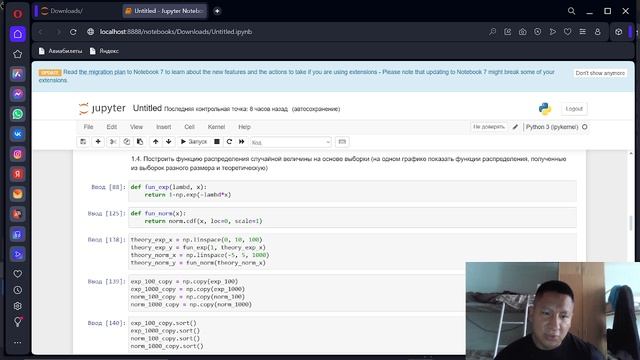The width and height of the screenshot is (640, 360).
Task: Open the File menu
Action: tap(88, 127)
